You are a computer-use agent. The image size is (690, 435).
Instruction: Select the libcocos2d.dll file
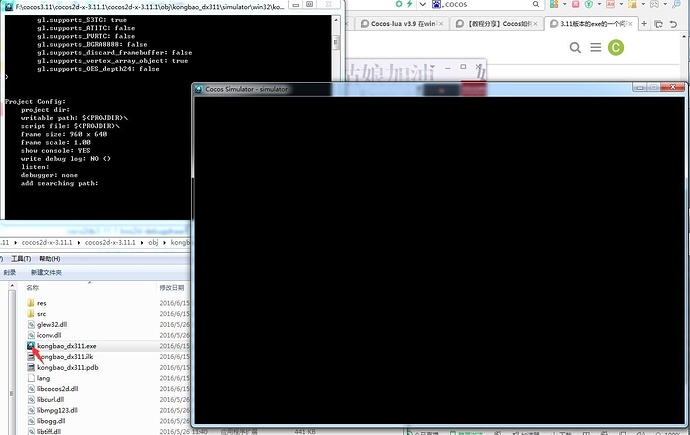point(57,389)
